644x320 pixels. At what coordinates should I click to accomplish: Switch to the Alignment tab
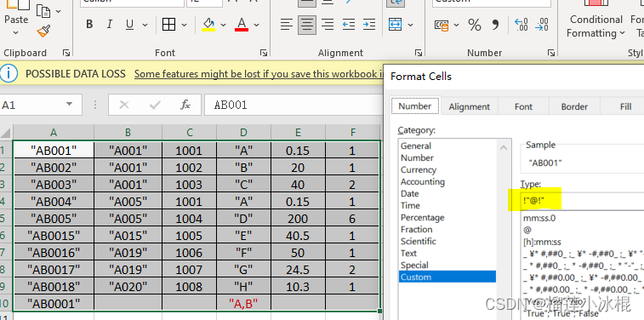point(469,106)
